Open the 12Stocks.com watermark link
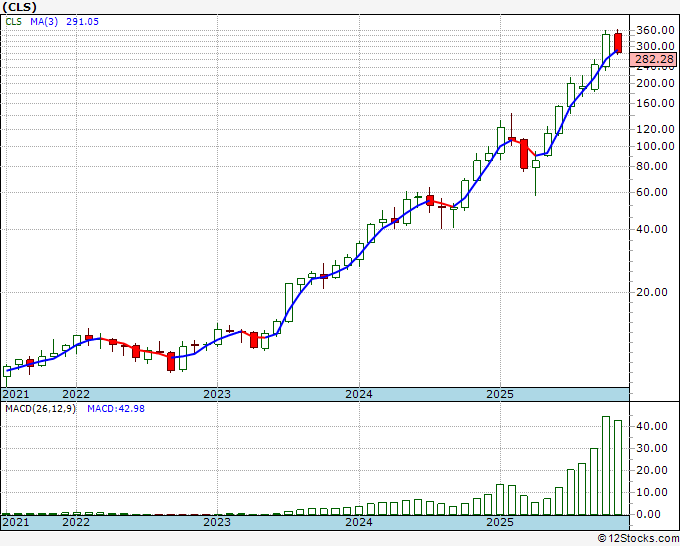680x546 pixels. coord(639,538)
